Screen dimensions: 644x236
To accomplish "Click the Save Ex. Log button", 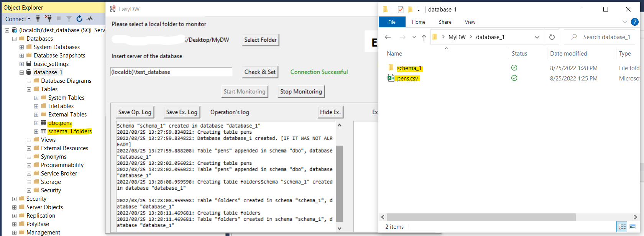I will tap(182, 112).
